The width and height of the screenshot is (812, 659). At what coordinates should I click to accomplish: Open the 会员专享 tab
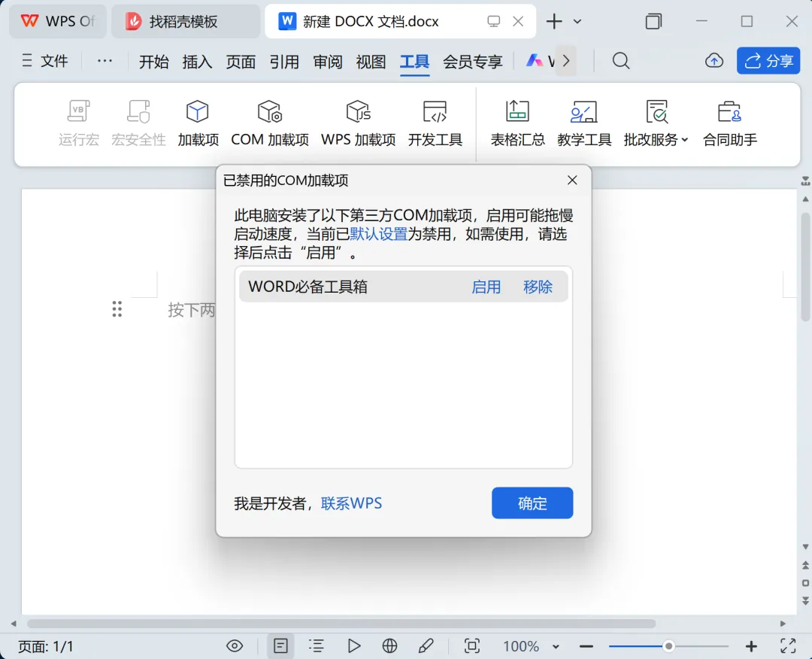pyautogui.click(x=473, y=62)
